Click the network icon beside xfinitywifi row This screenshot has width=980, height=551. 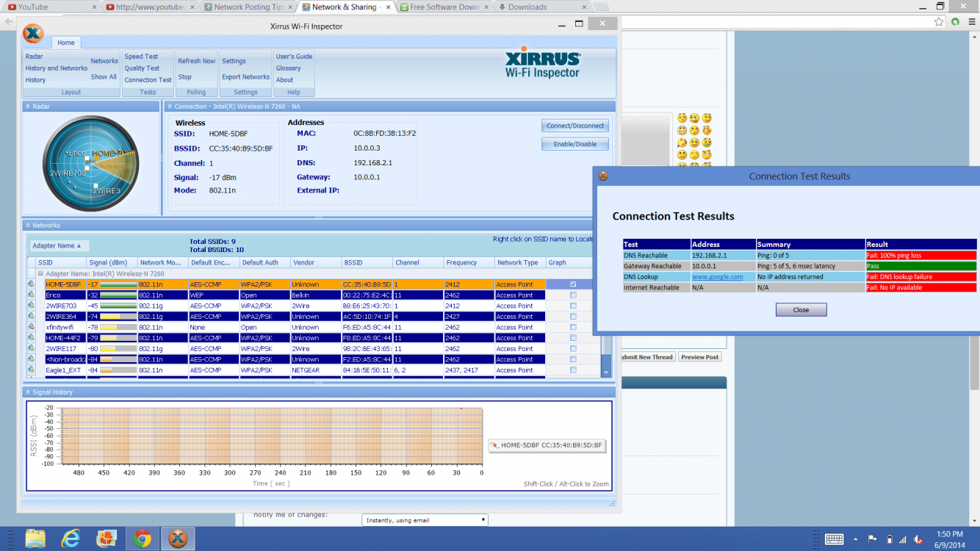pos(32,327)
